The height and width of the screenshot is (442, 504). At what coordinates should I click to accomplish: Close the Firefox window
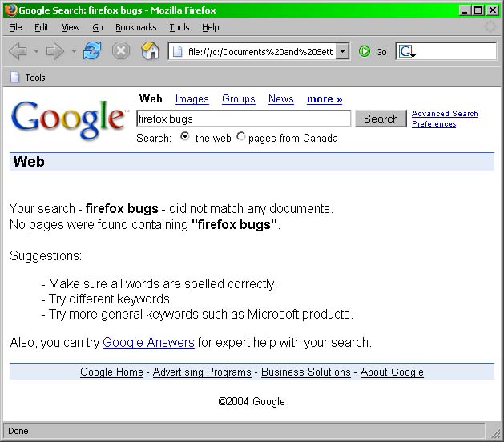click(493, 10)
